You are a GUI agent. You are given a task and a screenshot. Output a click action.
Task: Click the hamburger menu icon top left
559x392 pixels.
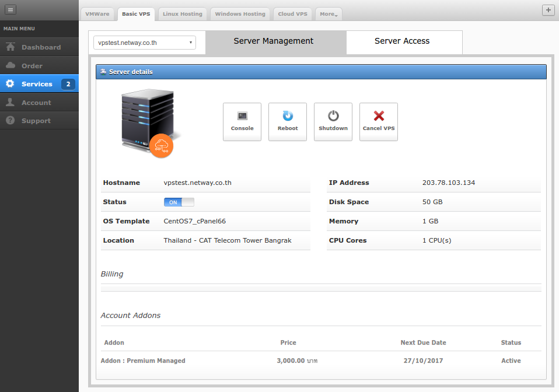point(10,9)
